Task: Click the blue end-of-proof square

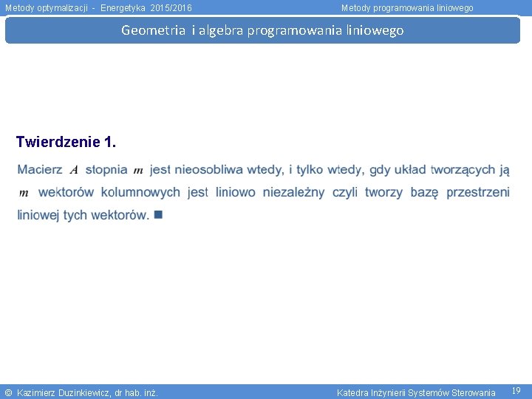Action: pyautogui.click(x=158, y=214)
